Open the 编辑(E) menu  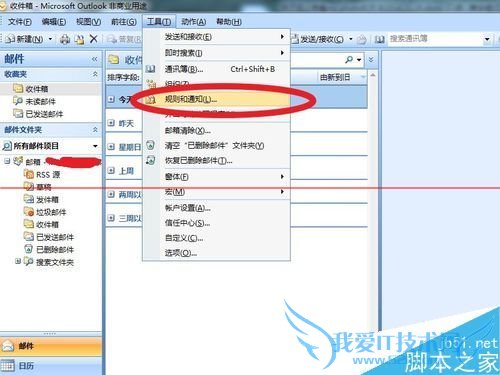(54, 22)
